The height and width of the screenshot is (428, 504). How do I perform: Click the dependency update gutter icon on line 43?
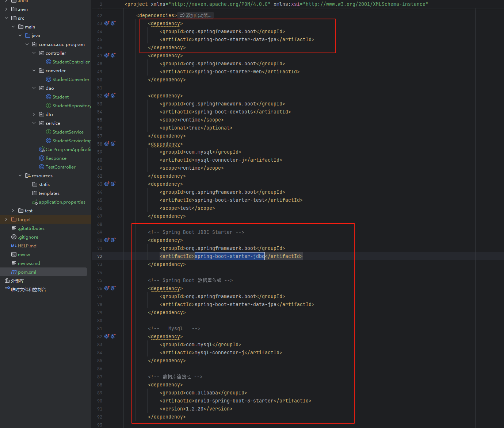tap(106, 23)
